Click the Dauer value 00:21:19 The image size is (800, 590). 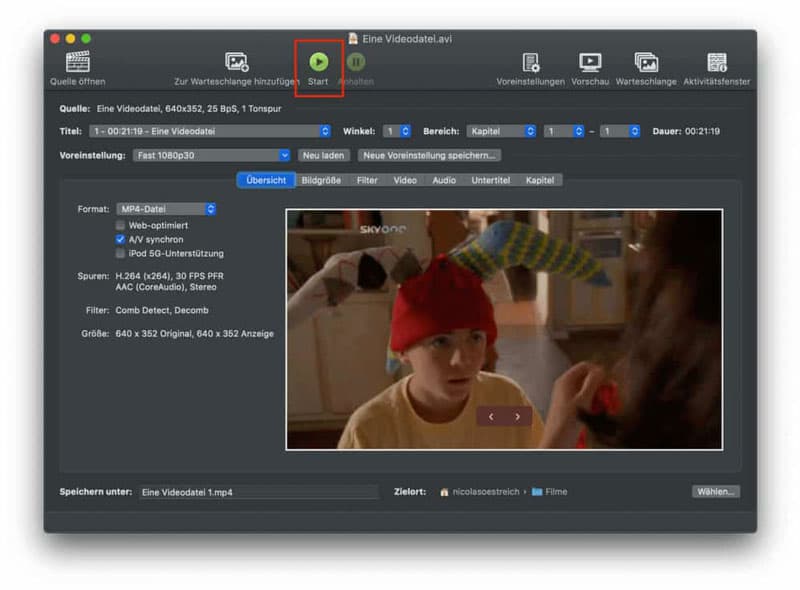702,131
